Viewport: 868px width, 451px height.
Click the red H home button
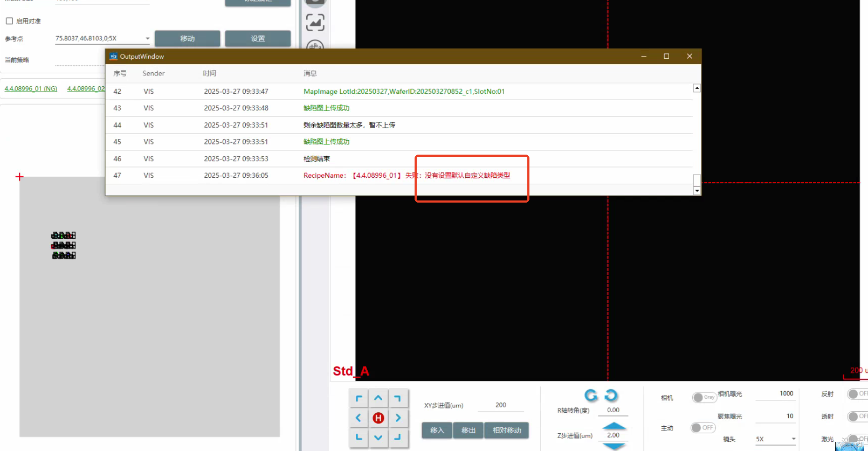378,418
